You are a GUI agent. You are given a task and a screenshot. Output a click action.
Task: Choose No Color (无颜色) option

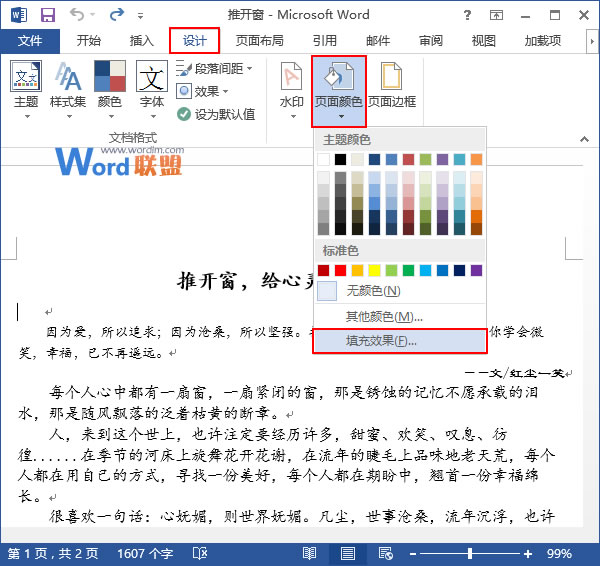pos(399,291)
